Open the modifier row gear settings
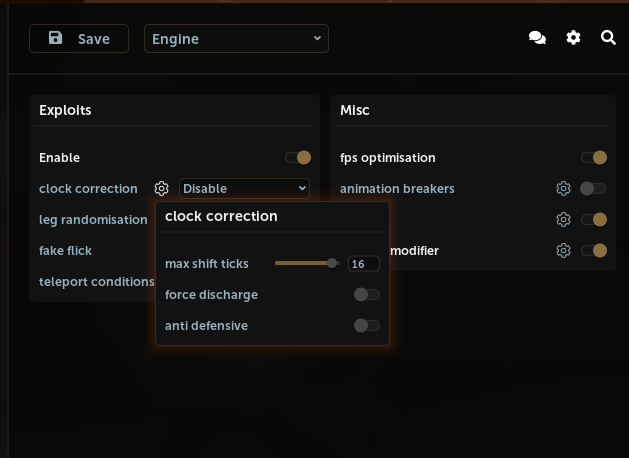This screenshot has height=458, width=629. pos(563,251)
